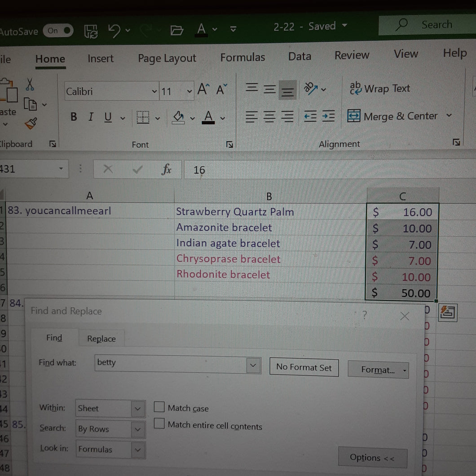Click the Insert Function fx icon
This screenshot has width=476, height=476.
pos(166,169)
